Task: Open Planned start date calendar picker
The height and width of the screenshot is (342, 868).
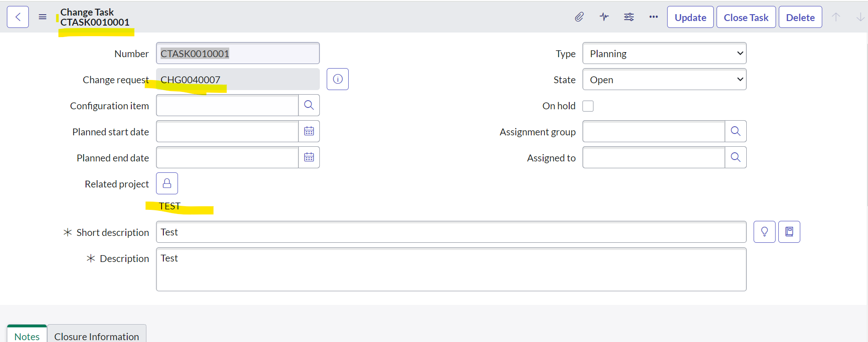Action: point(309,131)
